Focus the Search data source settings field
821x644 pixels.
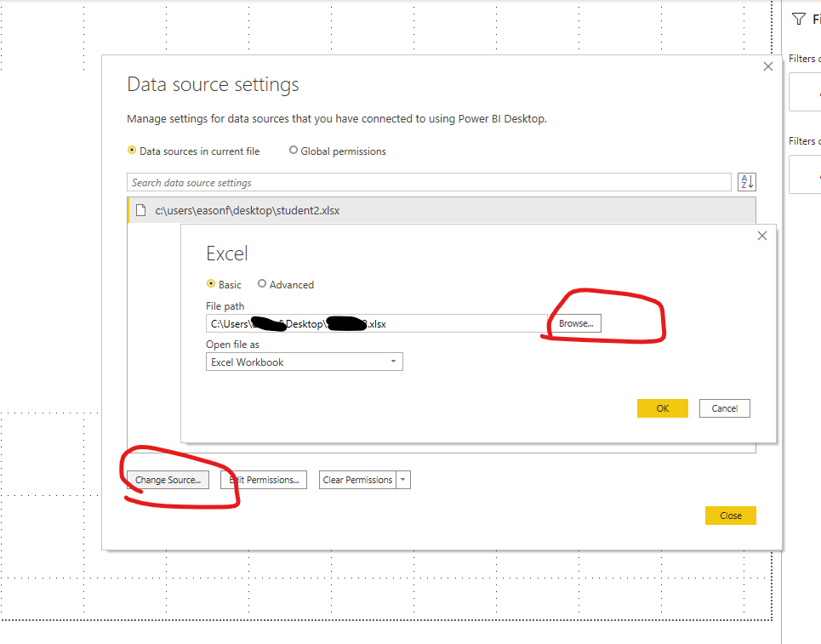point(429,182)
